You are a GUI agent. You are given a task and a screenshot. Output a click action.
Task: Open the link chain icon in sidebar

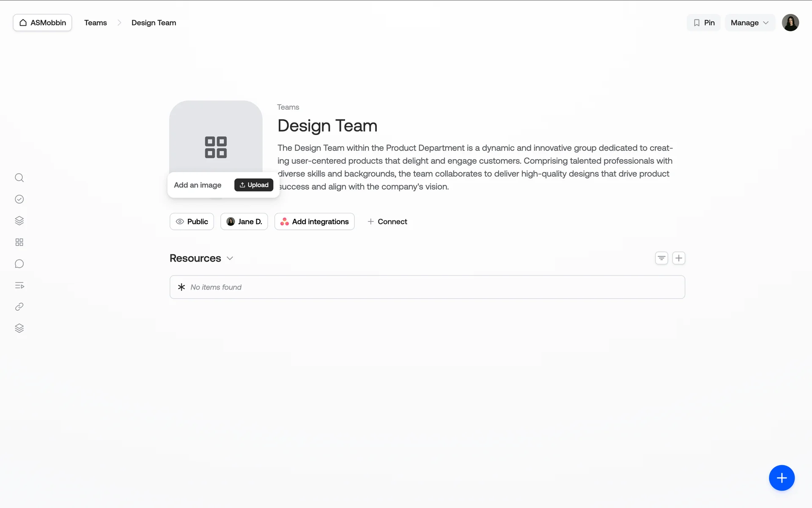tap(19, 307)
